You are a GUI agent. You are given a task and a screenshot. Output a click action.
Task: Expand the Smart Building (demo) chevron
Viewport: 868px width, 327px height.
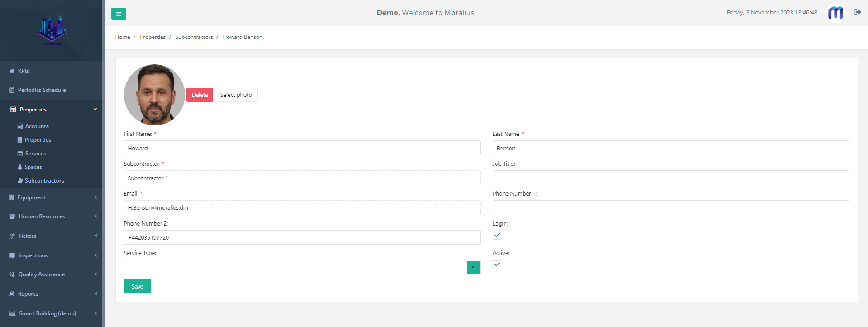tap(96, 313)
